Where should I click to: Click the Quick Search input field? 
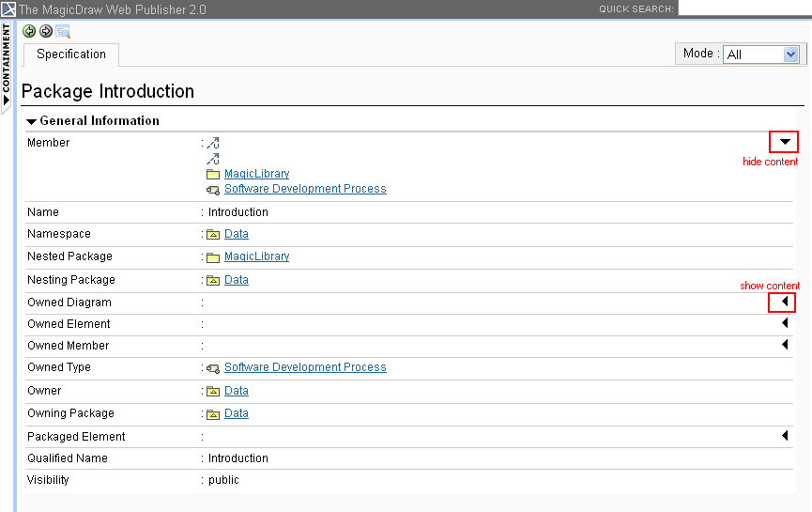(x=743, y=8)
